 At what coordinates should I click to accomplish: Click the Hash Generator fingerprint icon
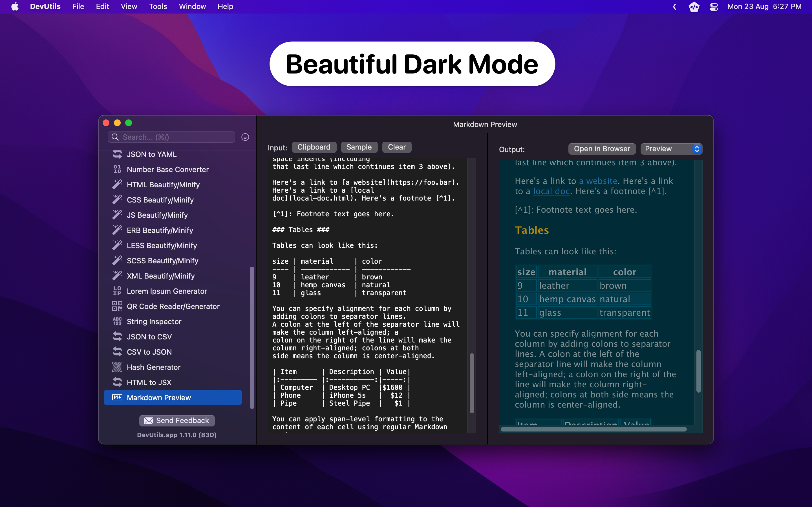(x=117, y=367)
